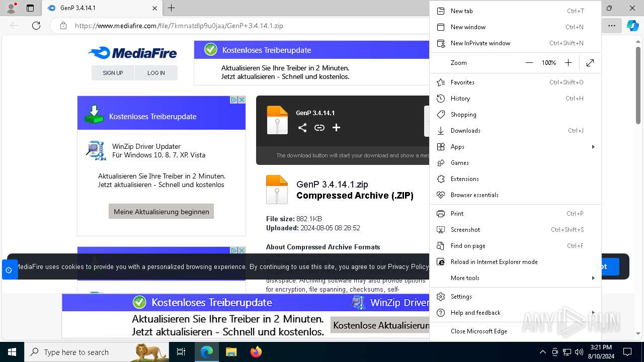
Task: Open the Windows Start menu
Action: point(12,352)
